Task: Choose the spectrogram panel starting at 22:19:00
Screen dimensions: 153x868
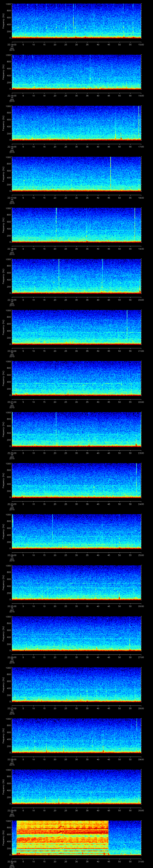Action: point(76,276)
